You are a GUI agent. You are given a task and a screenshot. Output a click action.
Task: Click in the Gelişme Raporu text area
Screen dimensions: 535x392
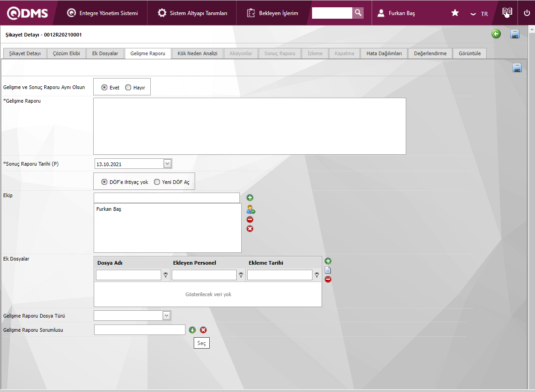pos(249,126)
